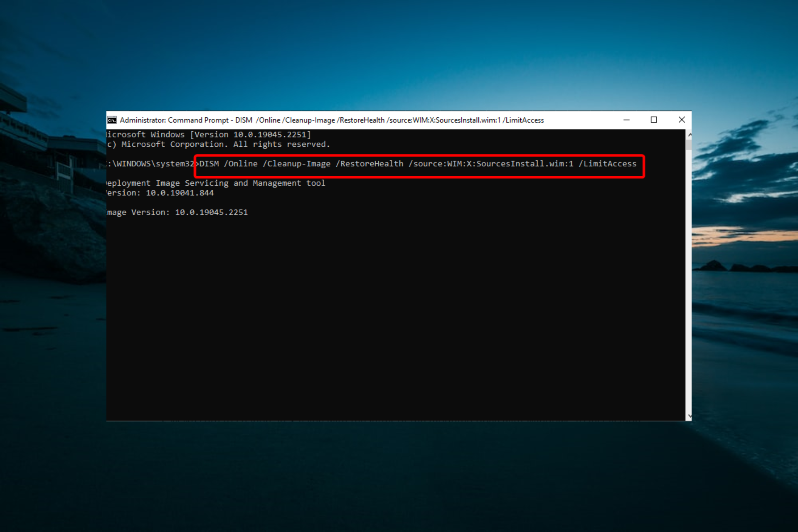Click the Version 10.0.19041.844 line

[x=160, y=193]
